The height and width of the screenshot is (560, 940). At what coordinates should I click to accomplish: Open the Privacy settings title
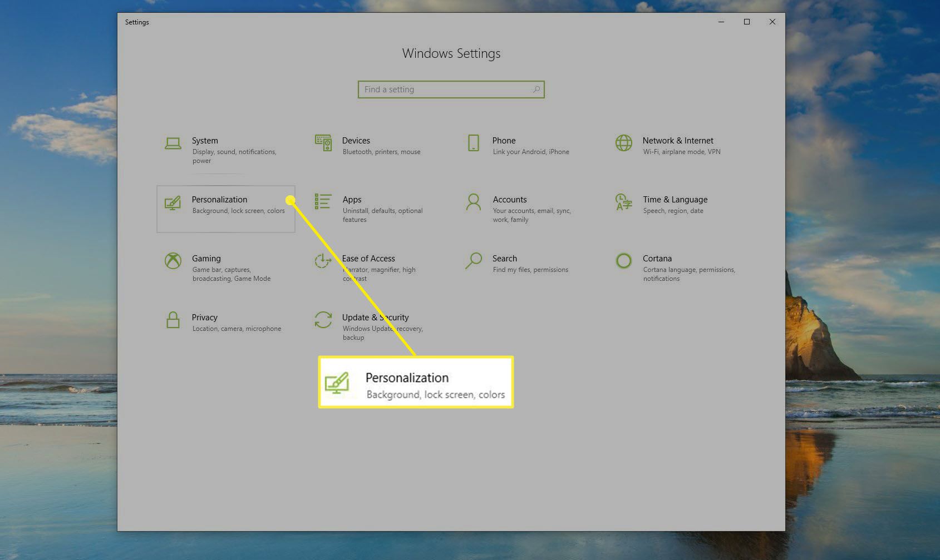tap(205, 318)
